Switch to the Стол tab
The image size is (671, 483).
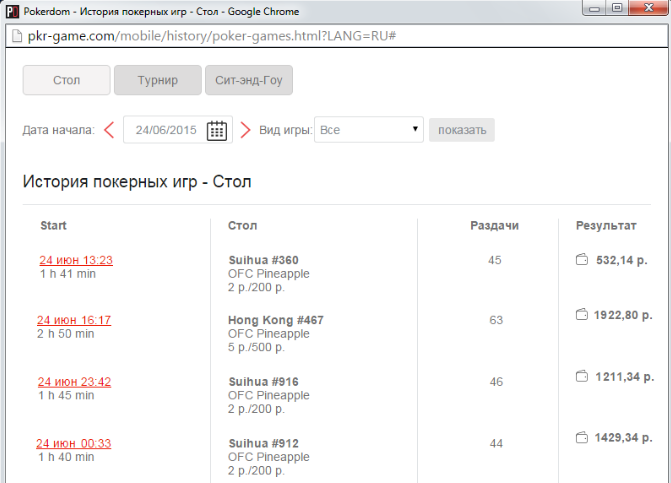(66, 80)
